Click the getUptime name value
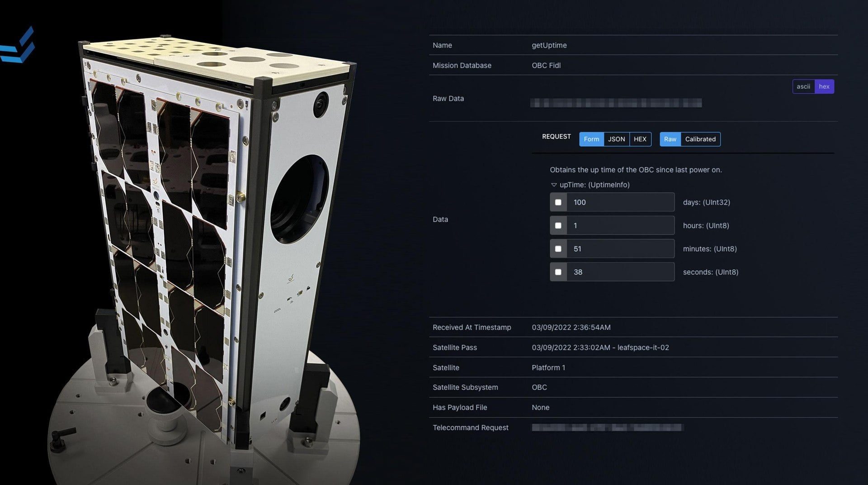868x485 pixels. coord(549,45)
